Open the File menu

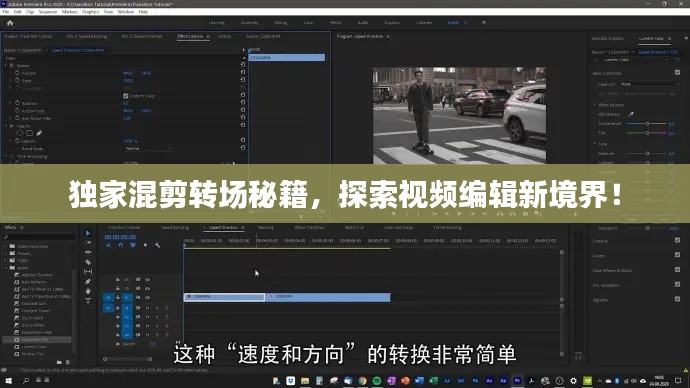(x=6, y=12)
